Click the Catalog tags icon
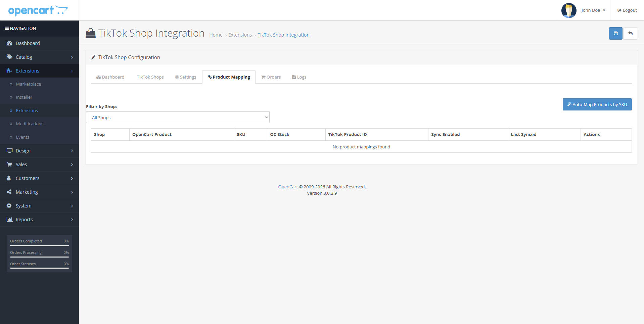 click(9, 57)
